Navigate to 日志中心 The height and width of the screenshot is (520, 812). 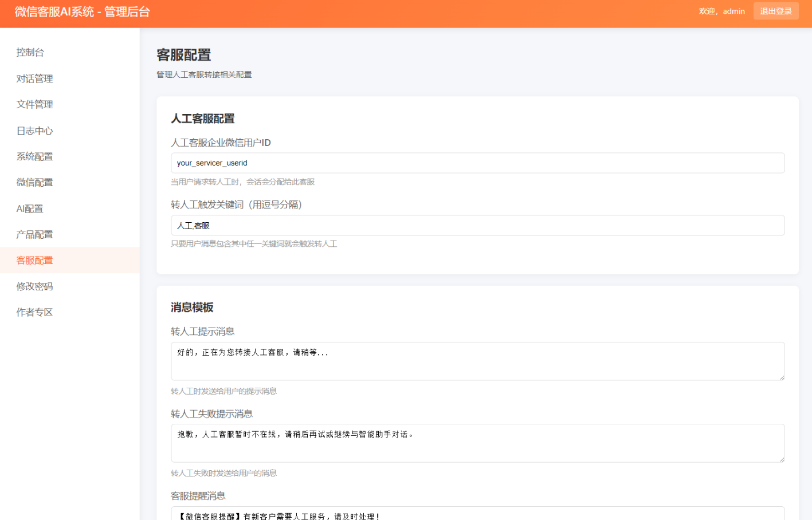[x=34, y=131]
